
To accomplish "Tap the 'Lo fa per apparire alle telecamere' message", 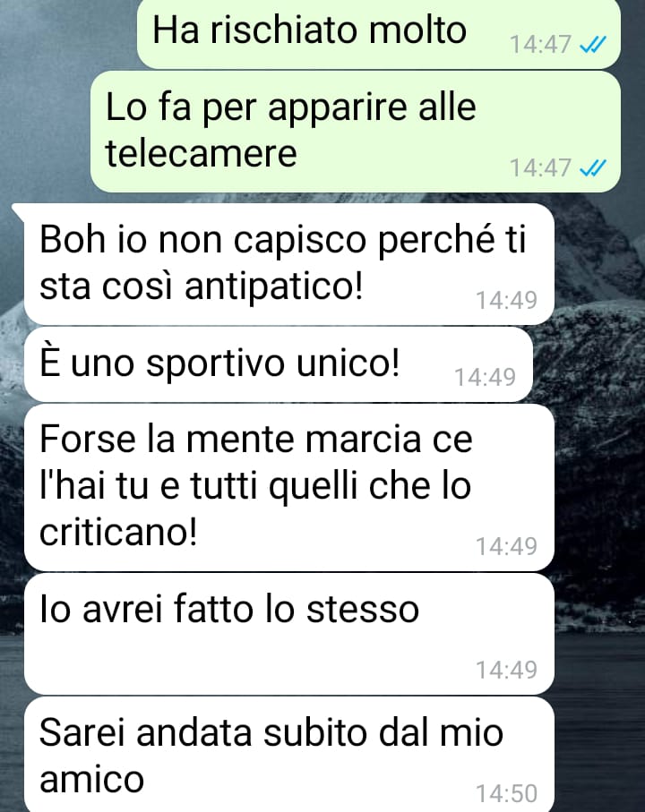I will click(356, 132).
